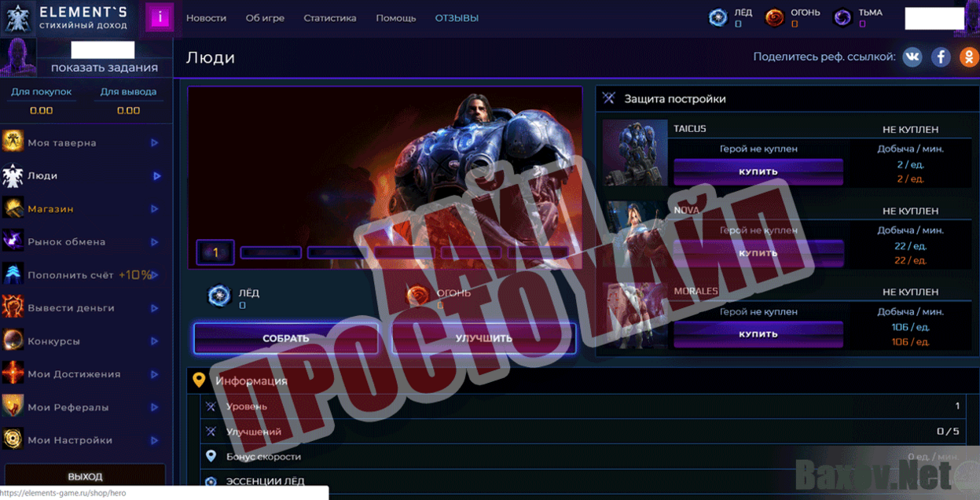The height and width of the screenshot is (500, 980).
Task: Expand Магазин using its arrow
Action: pos(155,209)
